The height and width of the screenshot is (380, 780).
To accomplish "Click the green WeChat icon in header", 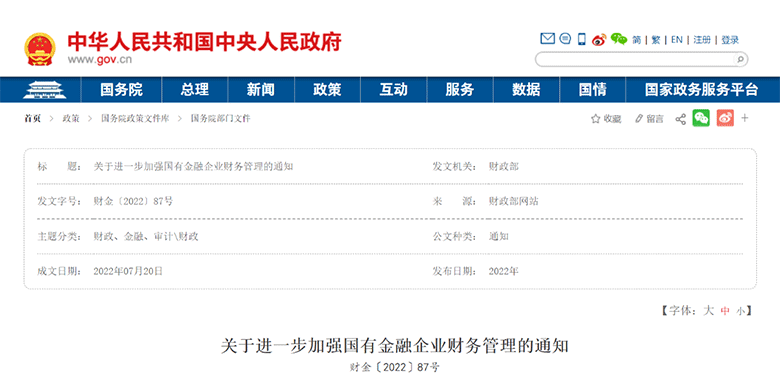I will click(618, 39).
